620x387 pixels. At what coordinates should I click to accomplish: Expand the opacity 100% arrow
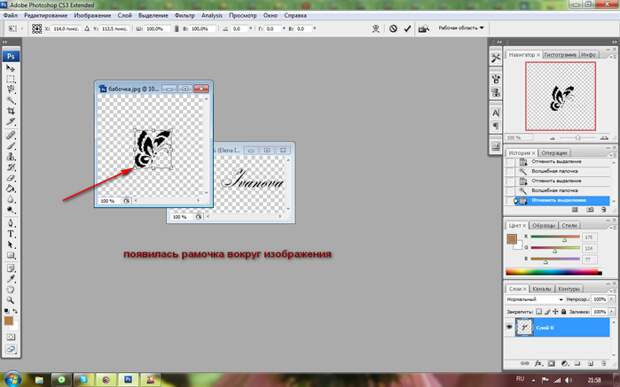coord(612,300)
